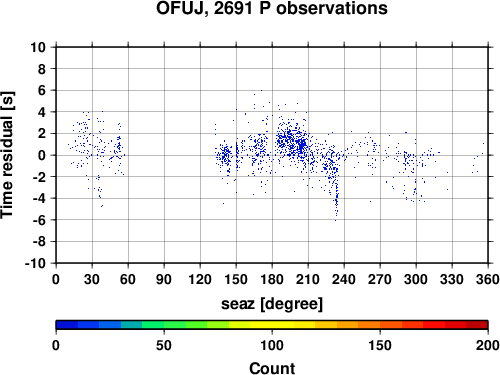Viewport: 500px width, 375px height.
Task: Click the y-axis tick label '10'
Action: (38, 47)
